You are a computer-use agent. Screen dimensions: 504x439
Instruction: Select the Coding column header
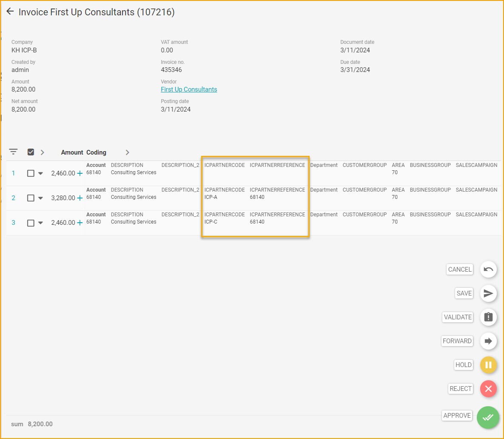96,152
